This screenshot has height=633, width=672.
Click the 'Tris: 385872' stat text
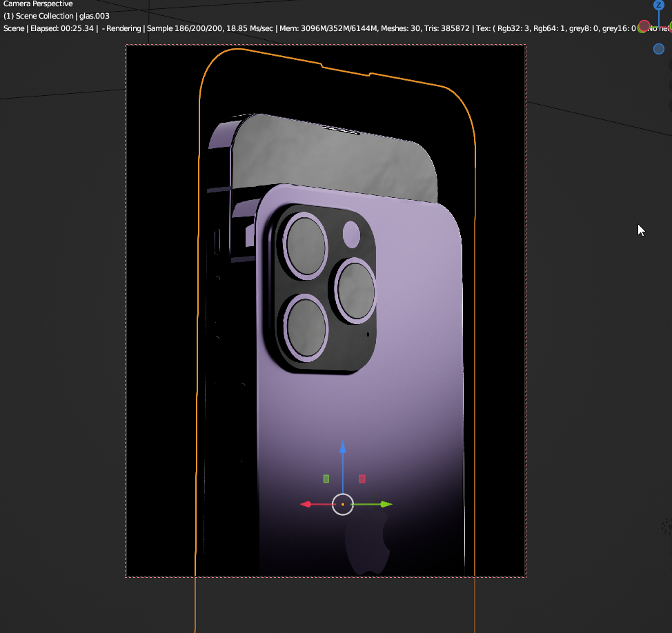447,28
